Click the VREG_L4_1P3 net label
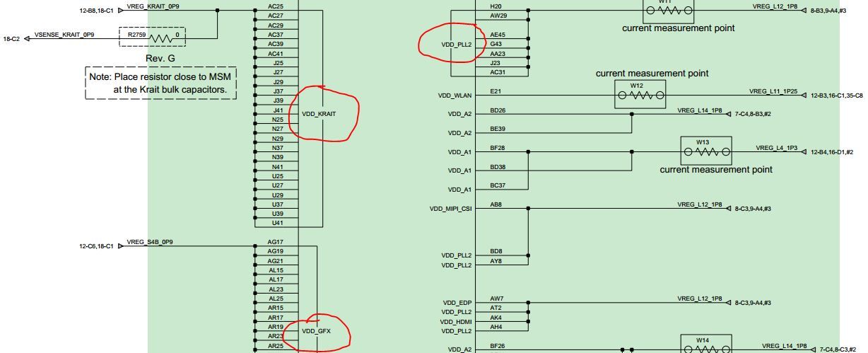868x353 pixels. pyautogui.click(x=777, y=148)
